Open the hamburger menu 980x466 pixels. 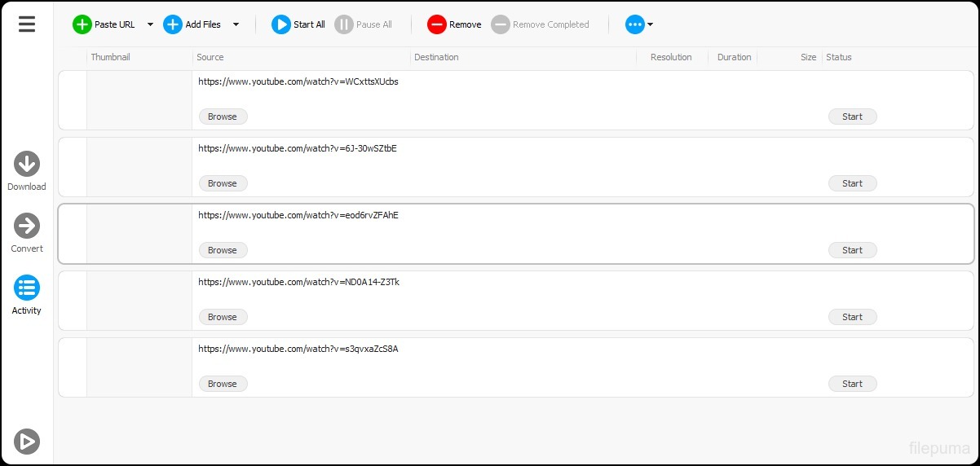tap(27, 24)
